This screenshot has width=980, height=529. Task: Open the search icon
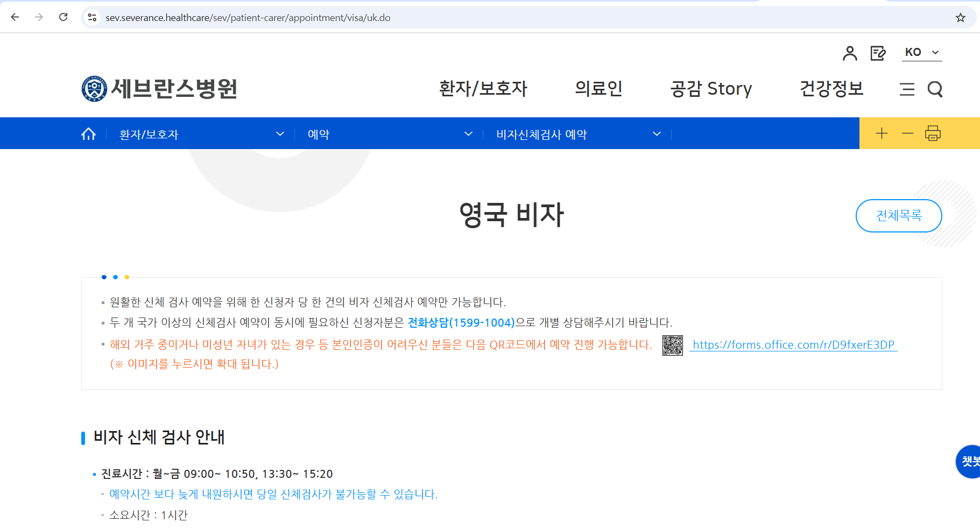click(935, 90)
